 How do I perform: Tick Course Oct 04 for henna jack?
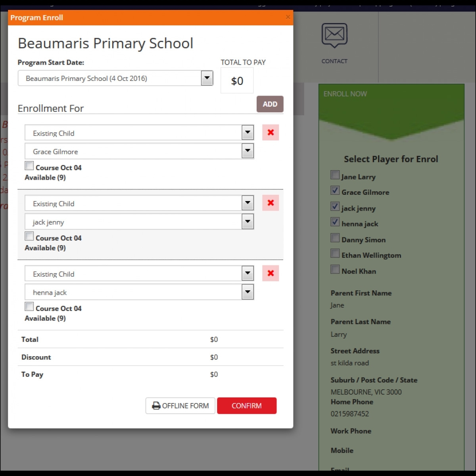coord(29,307)
